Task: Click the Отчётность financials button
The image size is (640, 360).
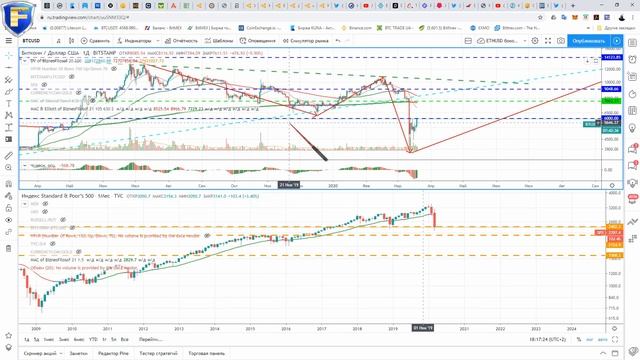Action: click(181, 41)
